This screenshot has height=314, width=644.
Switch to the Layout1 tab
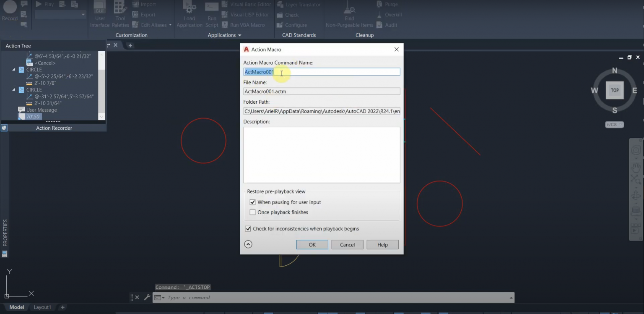(42, 307)
